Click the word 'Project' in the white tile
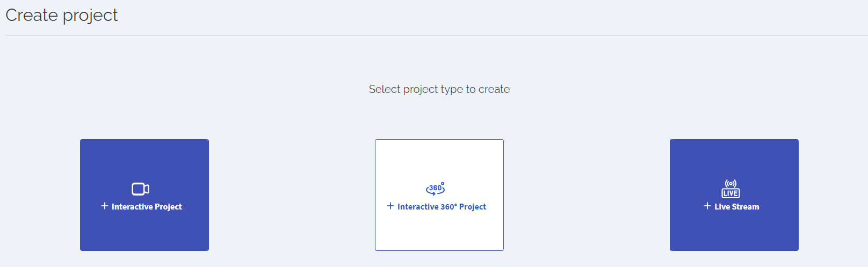Viewport: 868px width, 267px height. [x=473, y=207]
